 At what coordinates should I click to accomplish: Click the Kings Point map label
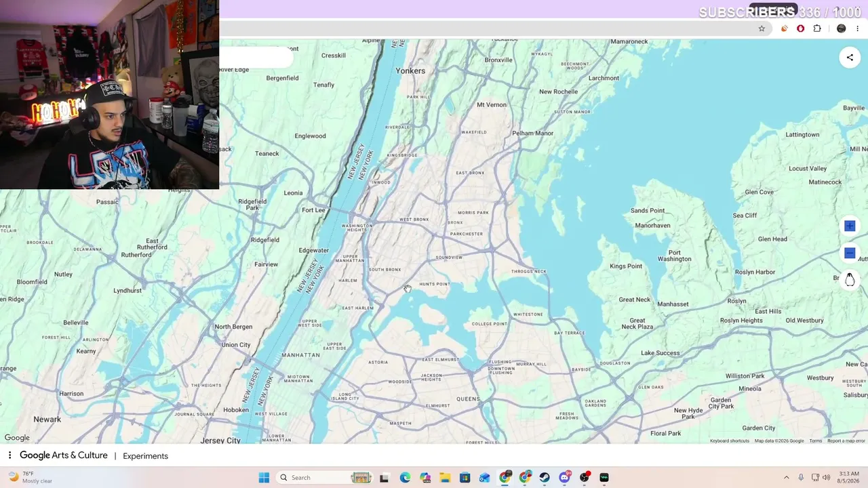point(626,266)
